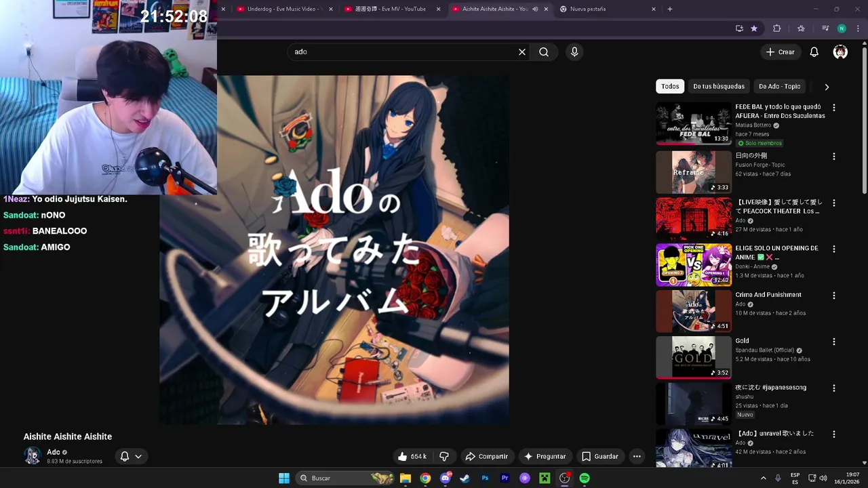
Task: Show hidden system tray icons chevron
Action: [763, 478]
